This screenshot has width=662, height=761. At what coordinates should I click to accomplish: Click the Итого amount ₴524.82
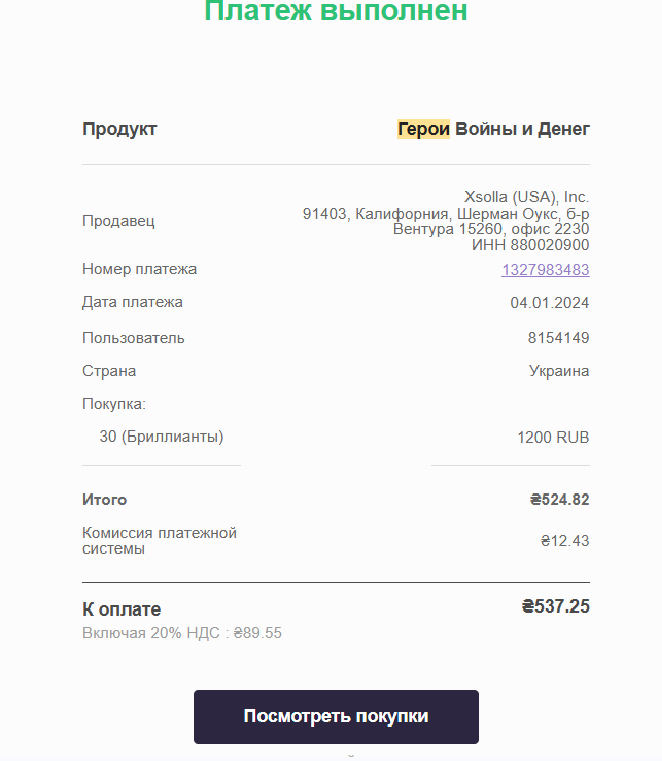click(x=560, y=499)
